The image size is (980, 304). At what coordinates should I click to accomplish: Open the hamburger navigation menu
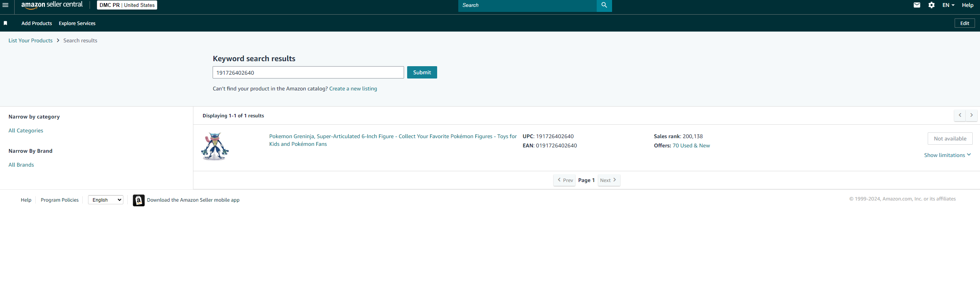click(x=5, y=5)
